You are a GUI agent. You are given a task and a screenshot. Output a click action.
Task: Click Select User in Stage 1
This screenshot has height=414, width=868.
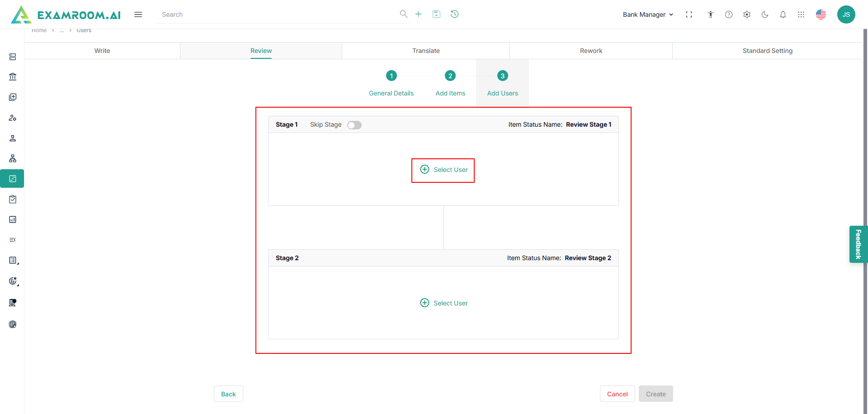(x=443, y=170)
